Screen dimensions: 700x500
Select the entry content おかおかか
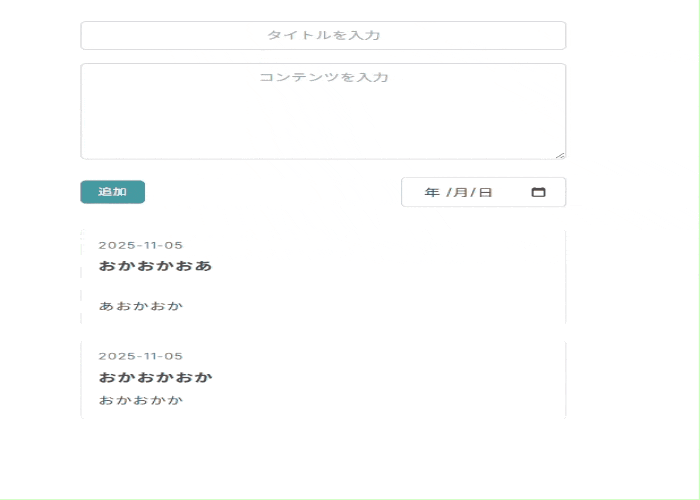(141, 400)
